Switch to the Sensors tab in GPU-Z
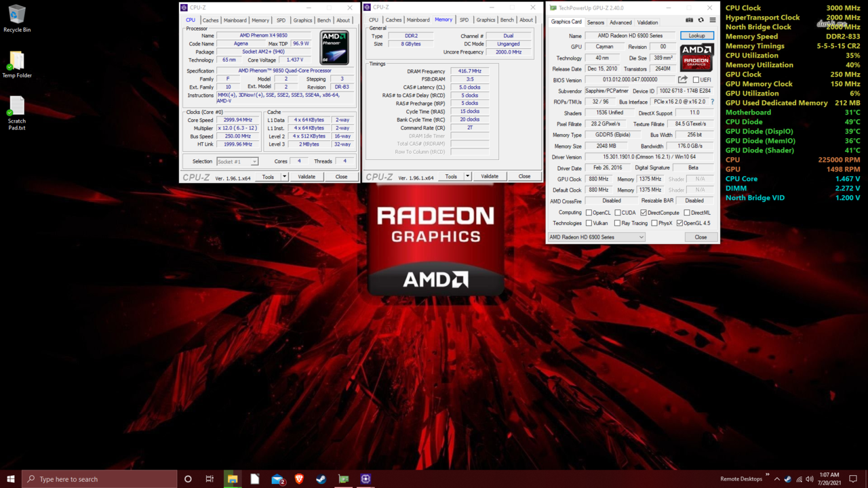This screenshot has width=868, height=488. coord(595,22)
